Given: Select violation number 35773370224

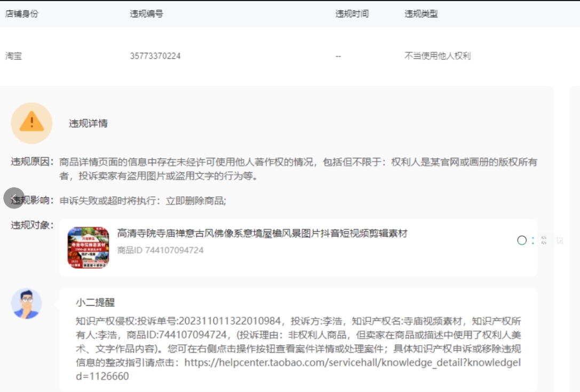Looking at the screenshot, I should (155, 56).
